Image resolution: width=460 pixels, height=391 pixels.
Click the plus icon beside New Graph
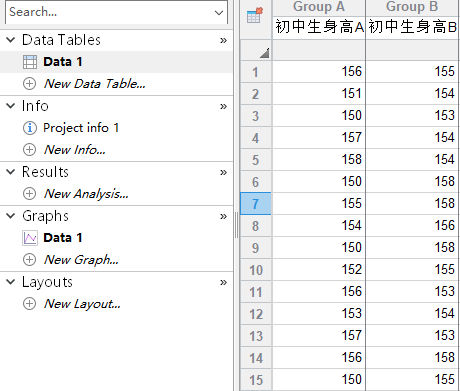click(29, 260)
